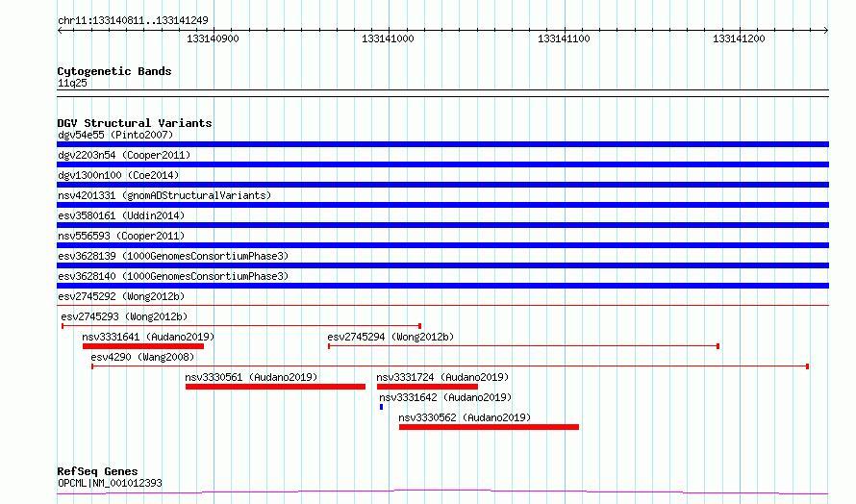Click ruler position 133141100

pyautogui.click(x=564, y=38)
